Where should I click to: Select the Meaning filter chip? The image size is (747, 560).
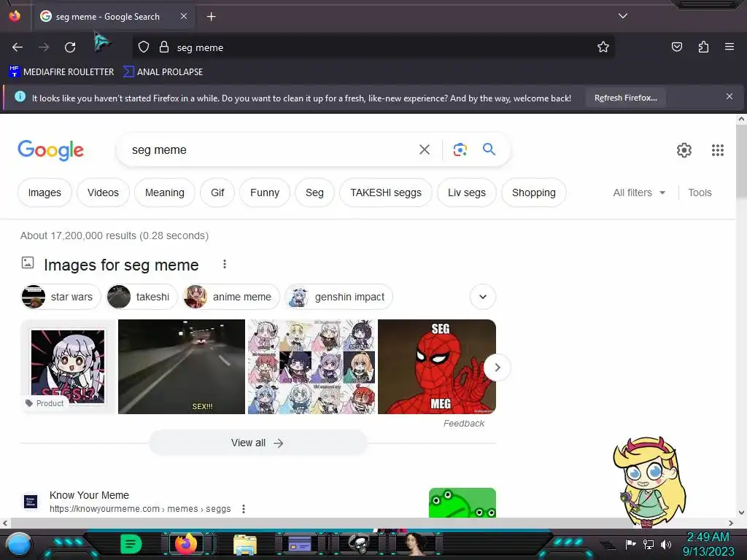(x=164, y=192)
